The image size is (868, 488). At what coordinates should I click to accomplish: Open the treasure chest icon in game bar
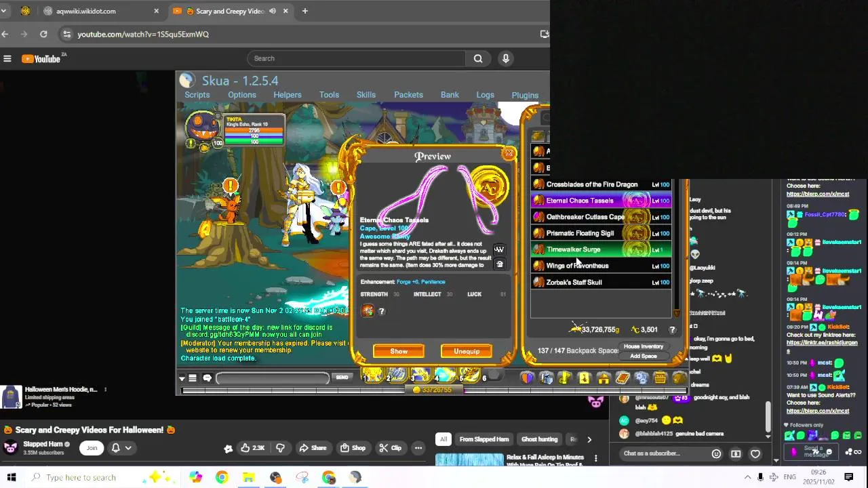tap(660, 378)
